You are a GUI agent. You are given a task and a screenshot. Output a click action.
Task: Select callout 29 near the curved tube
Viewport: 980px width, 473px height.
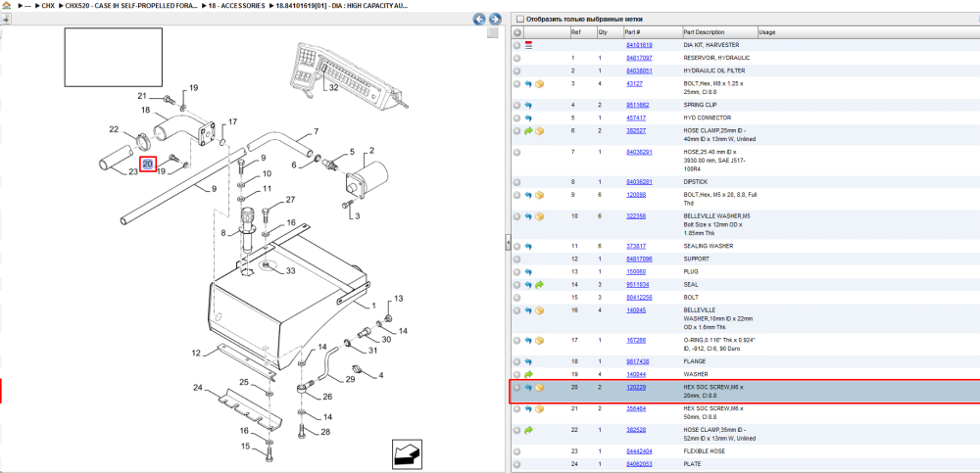pos(350,379)
